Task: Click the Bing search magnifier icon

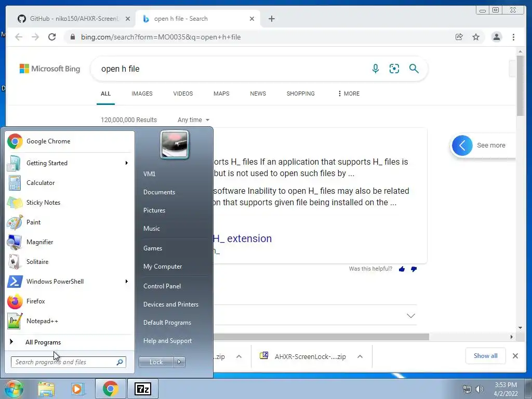Action: (414, 69)
